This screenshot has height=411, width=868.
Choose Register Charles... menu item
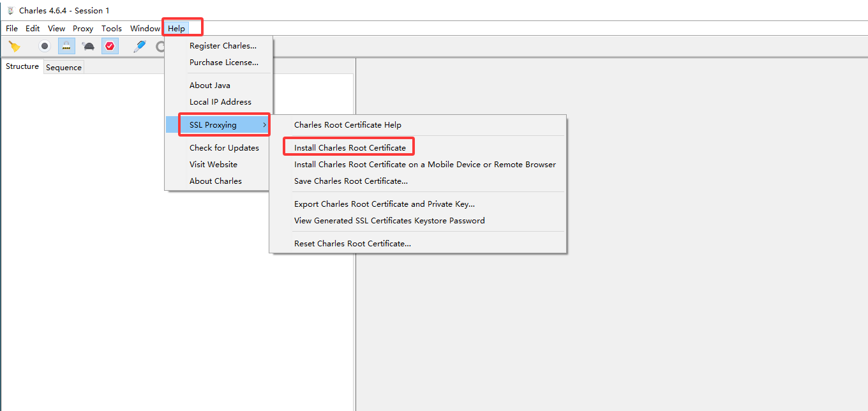pyautogui.click(x=219, y=46)
